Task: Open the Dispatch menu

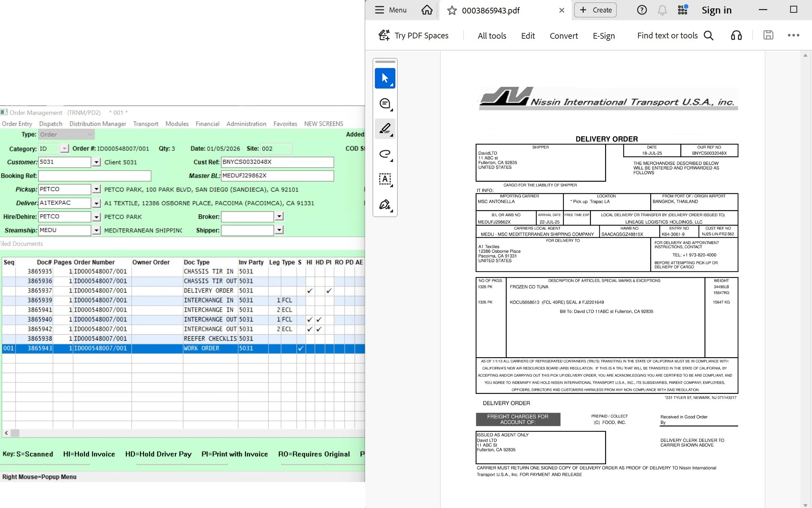Action: click(50, 124)
